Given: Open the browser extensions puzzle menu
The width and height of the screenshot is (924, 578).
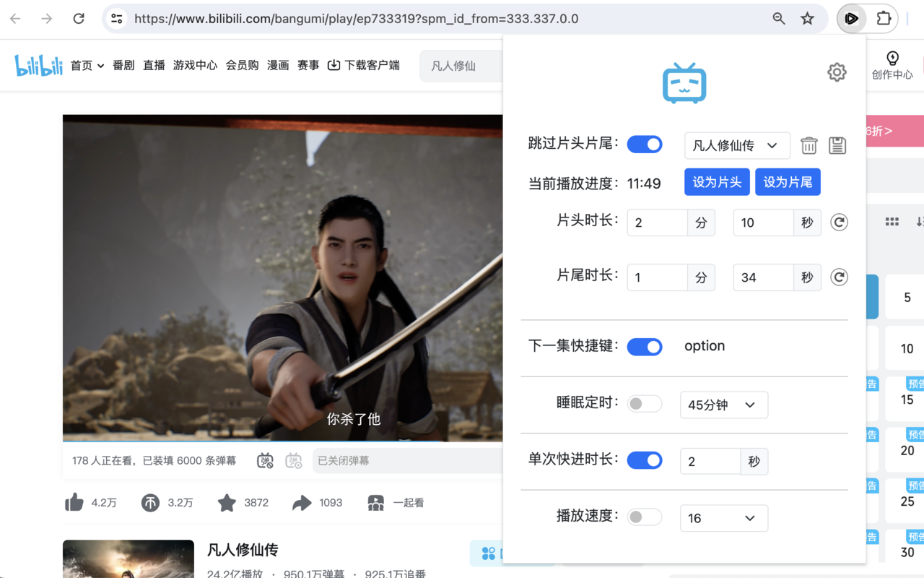Looking at the screenshot, I should [x=884, y=19].
